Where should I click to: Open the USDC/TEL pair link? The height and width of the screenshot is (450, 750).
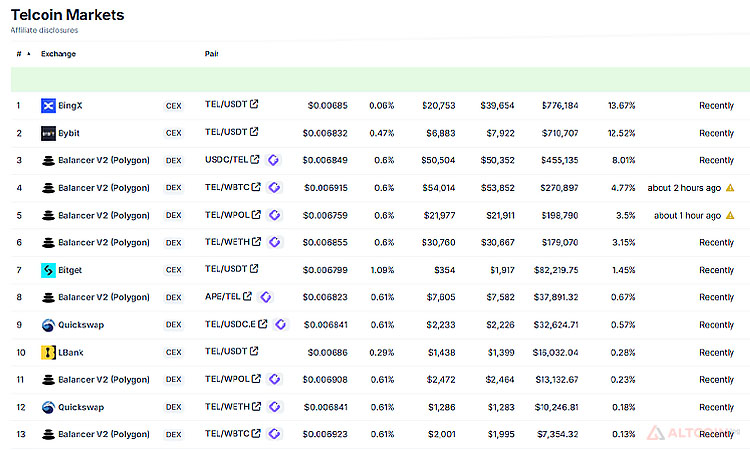point(226,160)
